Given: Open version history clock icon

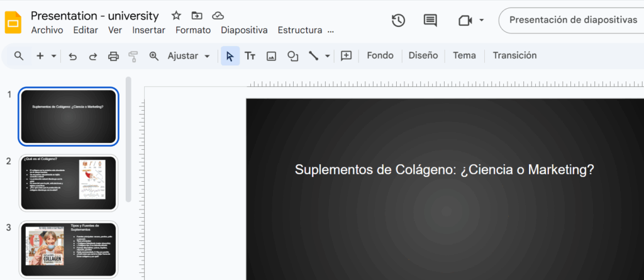Looking at the screenshot, I should coord(398,20).
